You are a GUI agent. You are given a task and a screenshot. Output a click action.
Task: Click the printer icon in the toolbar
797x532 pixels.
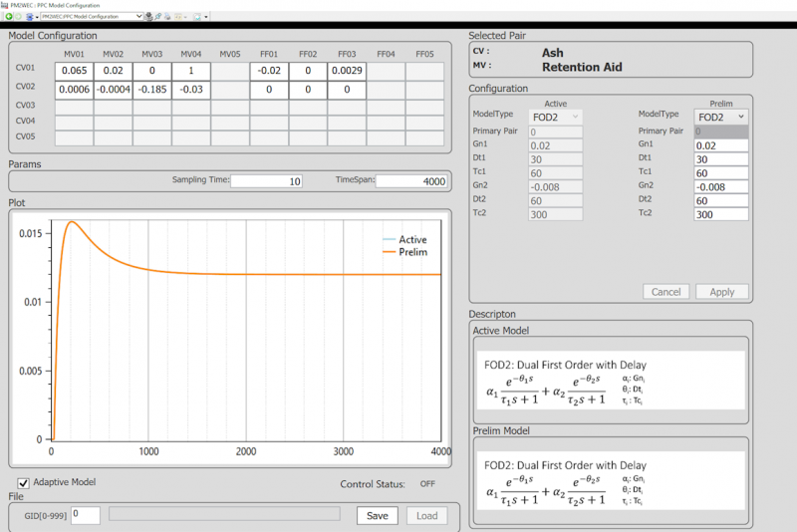(x=167, y=16)
